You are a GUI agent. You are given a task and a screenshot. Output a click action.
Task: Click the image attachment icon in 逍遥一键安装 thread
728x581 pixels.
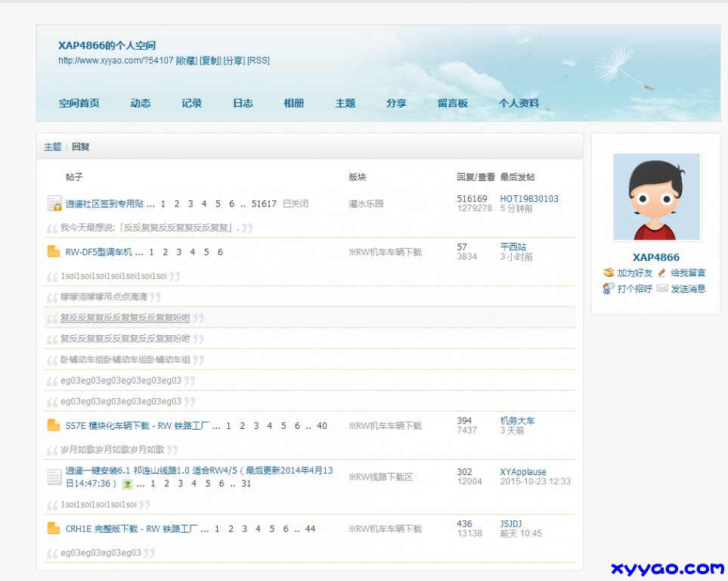coord(128,484)
